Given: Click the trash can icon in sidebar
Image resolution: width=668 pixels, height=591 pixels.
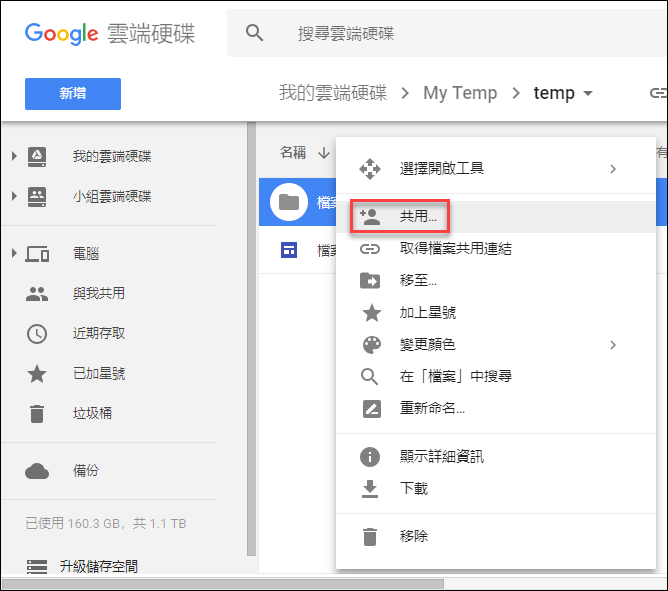Looking at the screenshot, I should pyautogui.click(x=37, y=414).
